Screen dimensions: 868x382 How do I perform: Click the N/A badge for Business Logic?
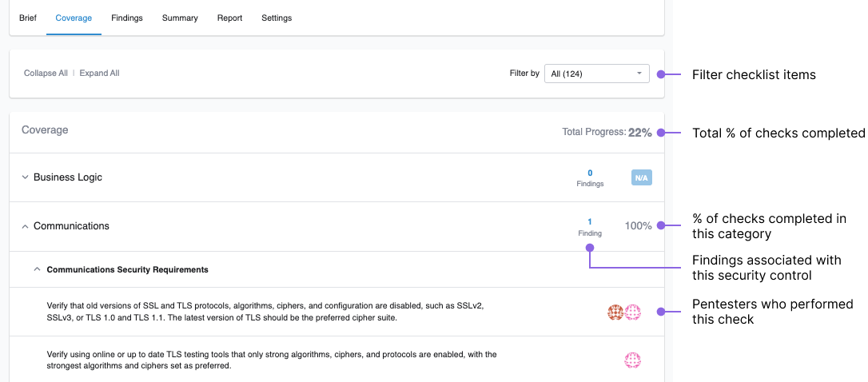[642, 177]
